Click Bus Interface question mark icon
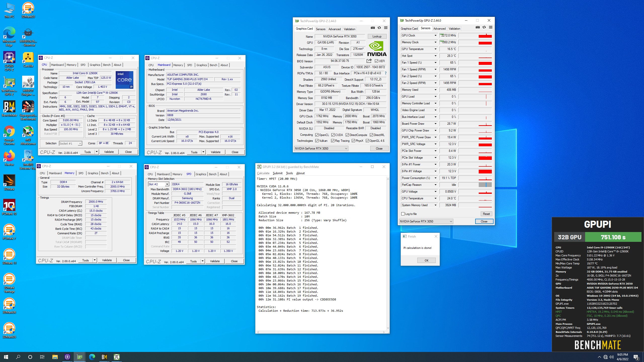Viewport: 644px width, 362px height. (x=385, y=73)
